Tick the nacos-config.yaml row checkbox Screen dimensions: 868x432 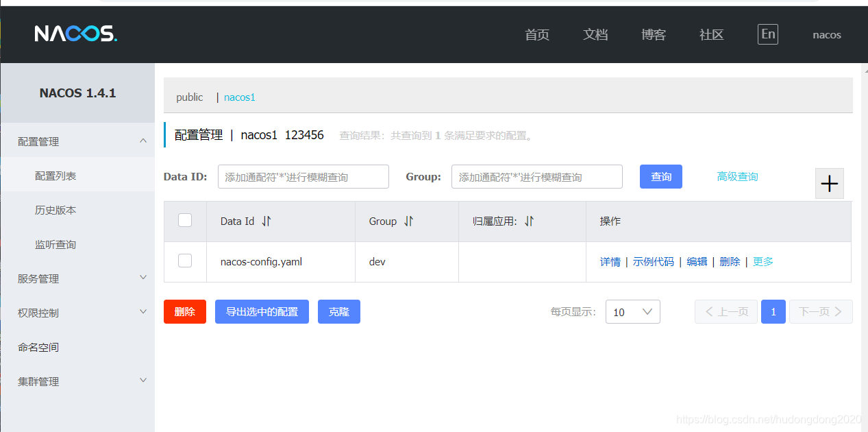[x=185, y=261]
